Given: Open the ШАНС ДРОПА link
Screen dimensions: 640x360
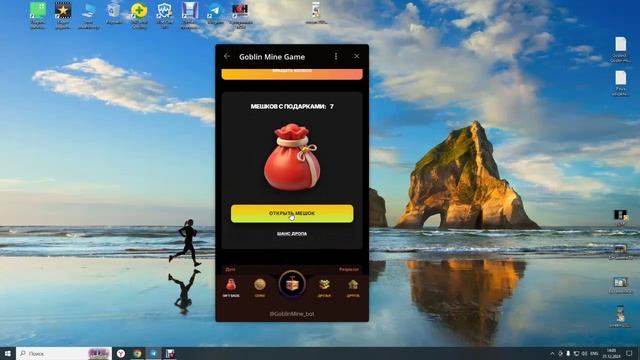Looking at the screenshot, I should [292, 234].
